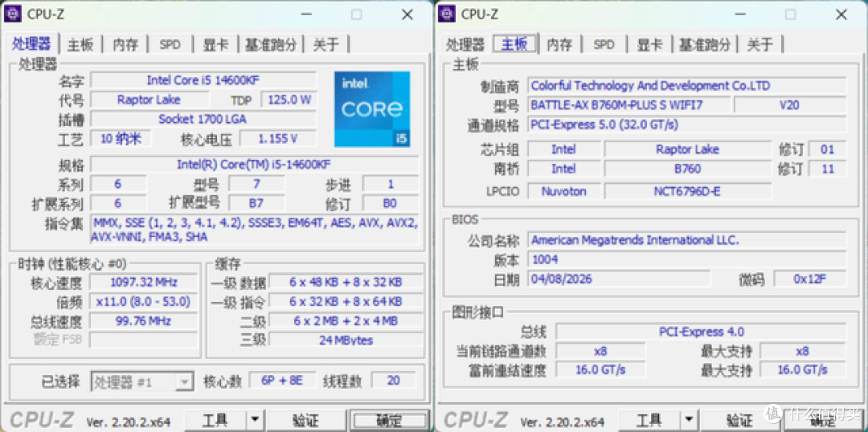Switch to SPD tab in right window
This screenshot has width=868, height=432.
604,45
